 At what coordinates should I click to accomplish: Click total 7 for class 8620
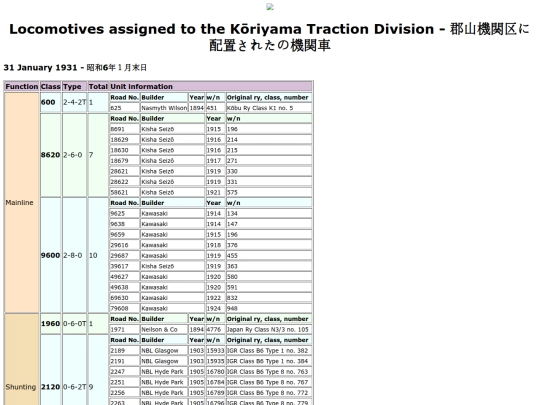[x=98, y=155]
